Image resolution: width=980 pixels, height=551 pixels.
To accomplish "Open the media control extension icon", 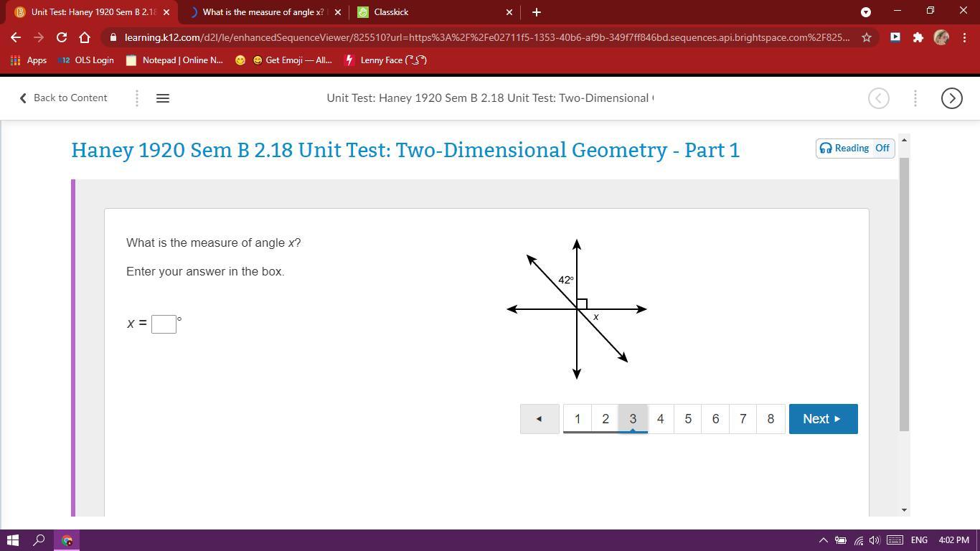I will 895,37.
